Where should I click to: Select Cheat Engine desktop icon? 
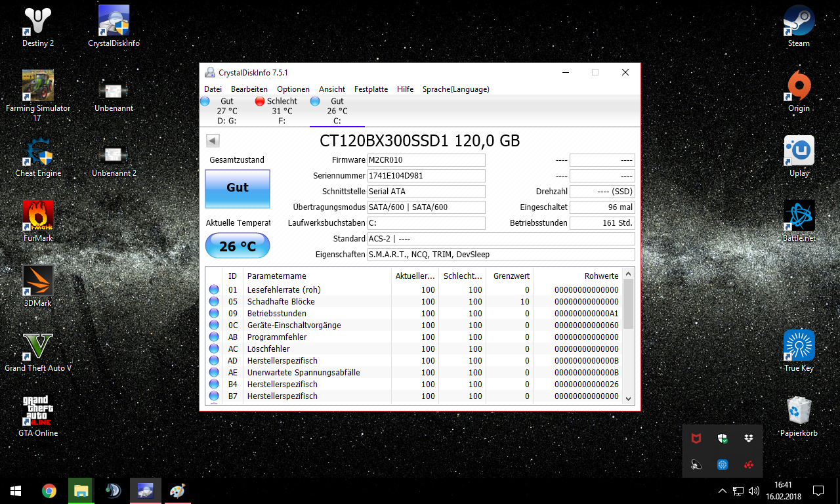tap(38, 157)
